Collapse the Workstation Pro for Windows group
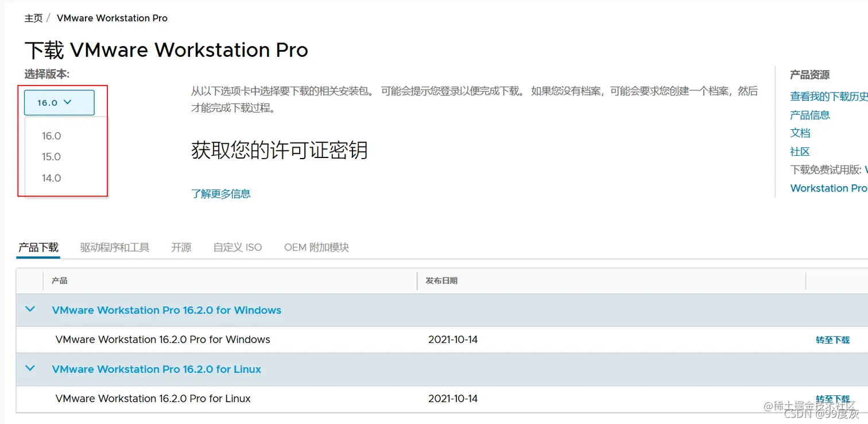The width and height of the screenshot is (868, 424). (30, 310)
